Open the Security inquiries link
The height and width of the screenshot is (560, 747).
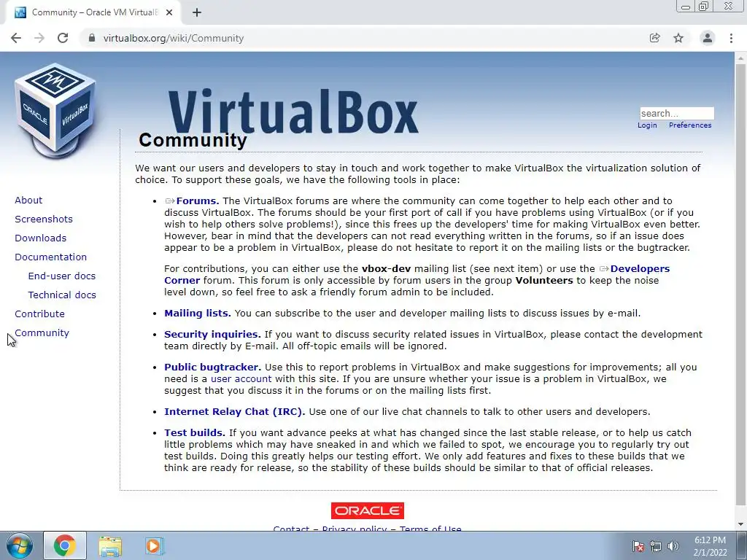[x=212, y=334]
